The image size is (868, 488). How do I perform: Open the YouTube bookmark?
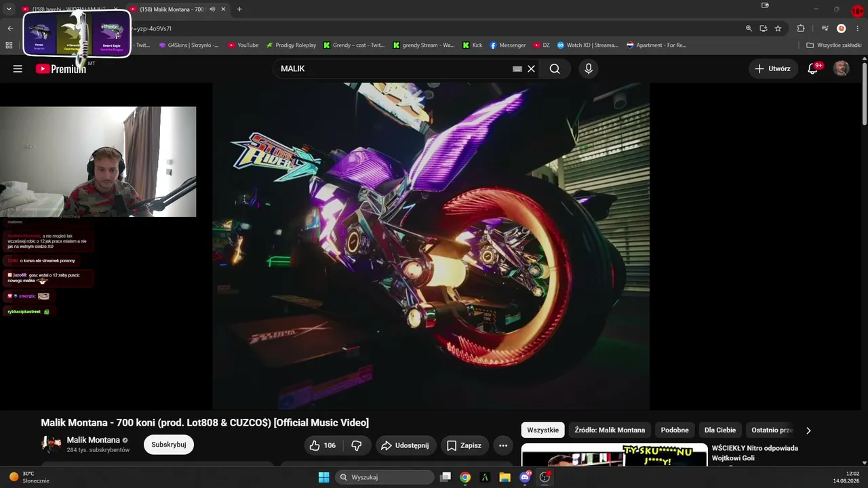click(243, 45)
